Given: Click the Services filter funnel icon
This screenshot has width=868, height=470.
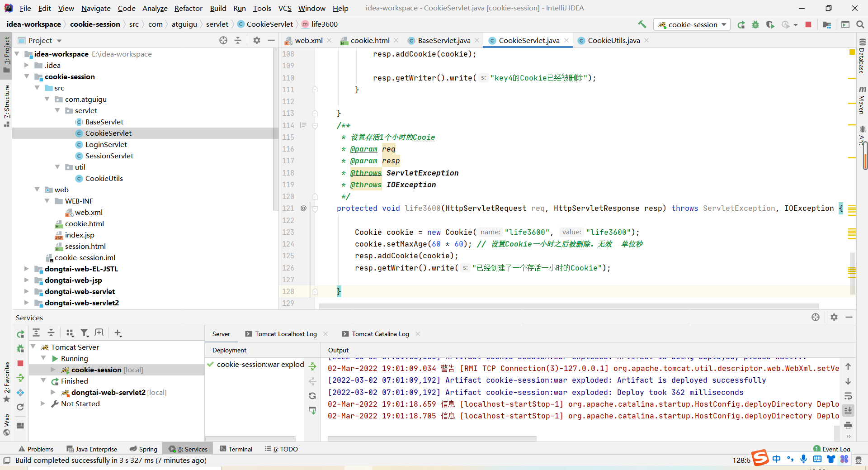Looking at the screenshot, I should coord(85,333).
